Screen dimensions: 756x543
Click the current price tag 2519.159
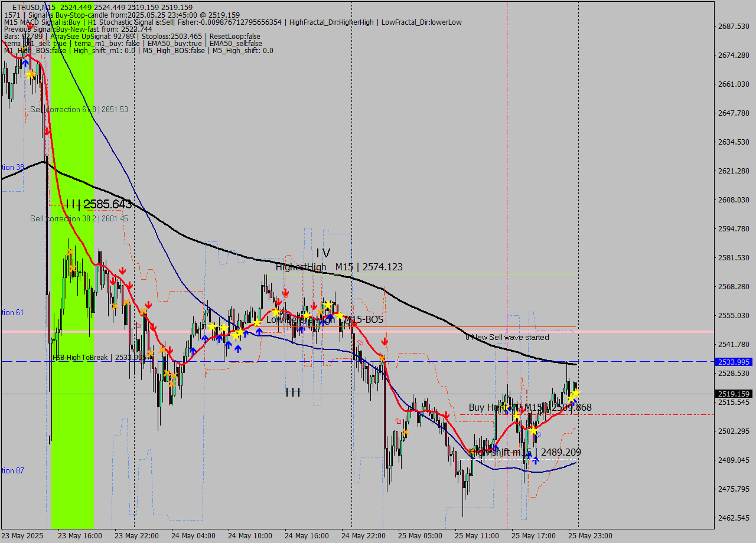point(733,394)
